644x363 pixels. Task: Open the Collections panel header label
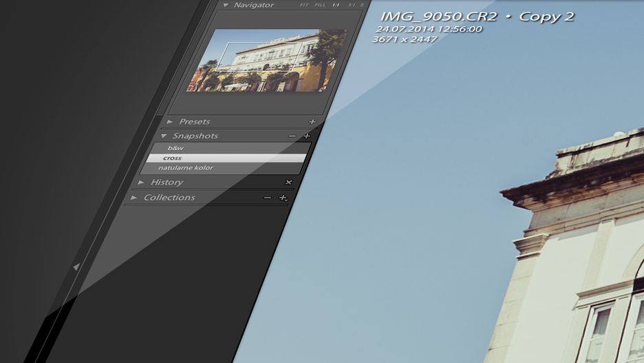pos(169,198)
